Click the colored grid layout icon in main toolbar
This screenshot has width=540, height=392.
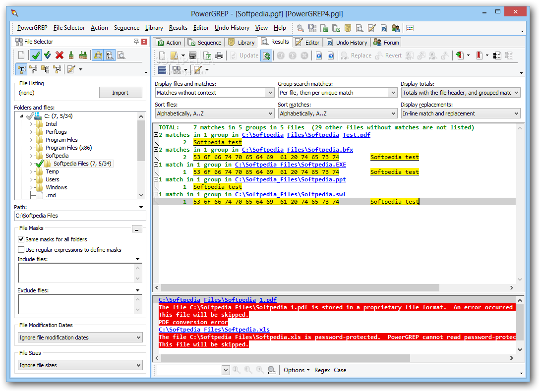[x=410, y=28]
